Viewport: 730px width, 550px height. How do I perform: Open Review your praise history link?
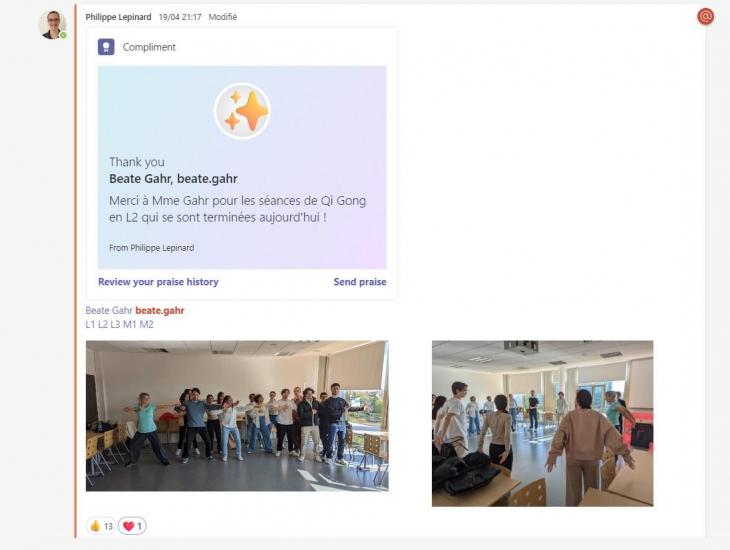158,282
